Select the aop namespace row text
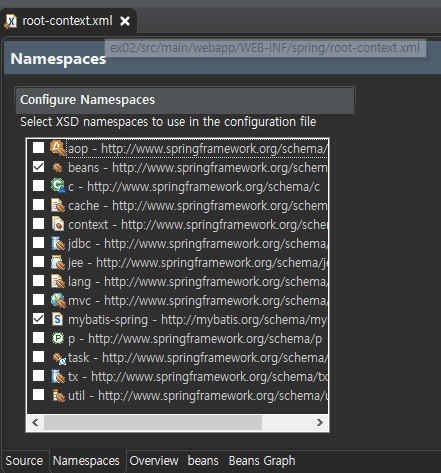 coord(198,149)
